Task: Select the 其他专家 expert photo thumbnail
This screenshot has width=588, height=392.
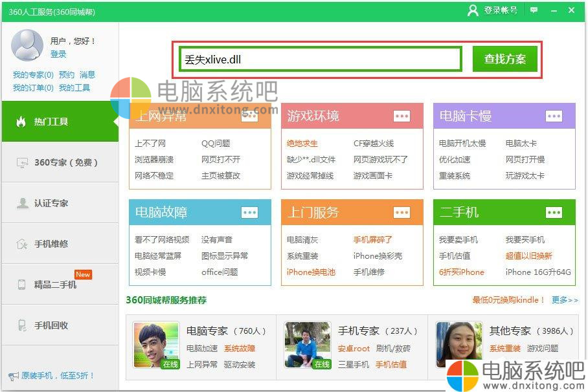Action: point(459,345)
